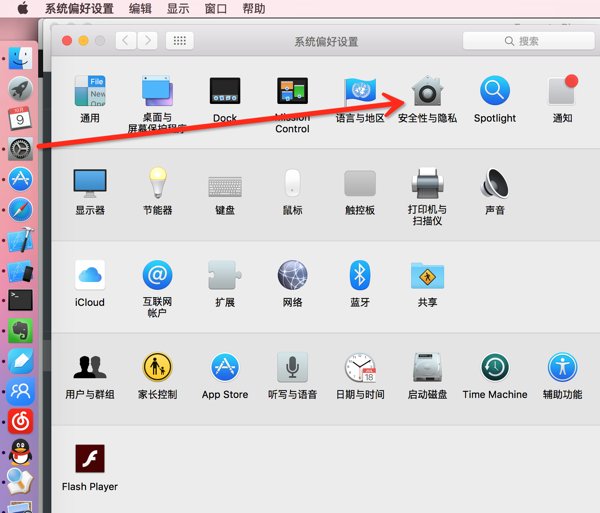This screenshot has height=513, width=600.
Task: Open Calendar from the Dock
Action: coord(20,119)
